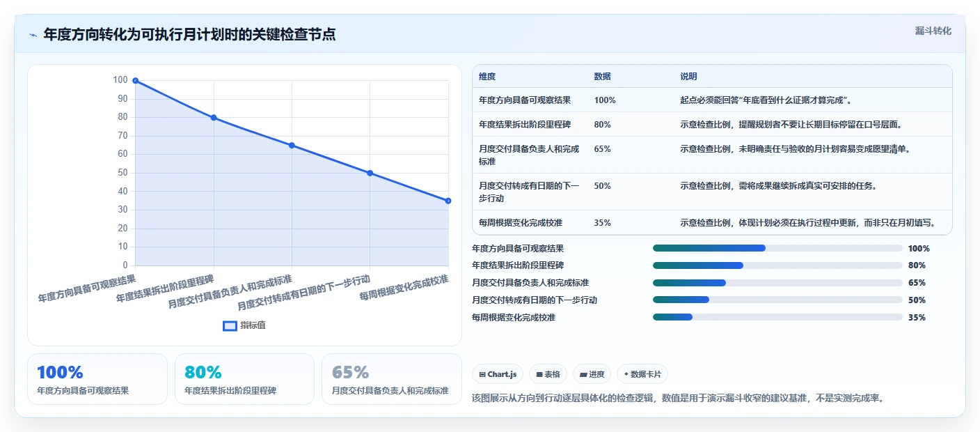Image resolution: width=980 pixels, height=432 pixels.
Task: Select the 数据卡片 chip
Action: pyautogui.click(x=642, y=374)
